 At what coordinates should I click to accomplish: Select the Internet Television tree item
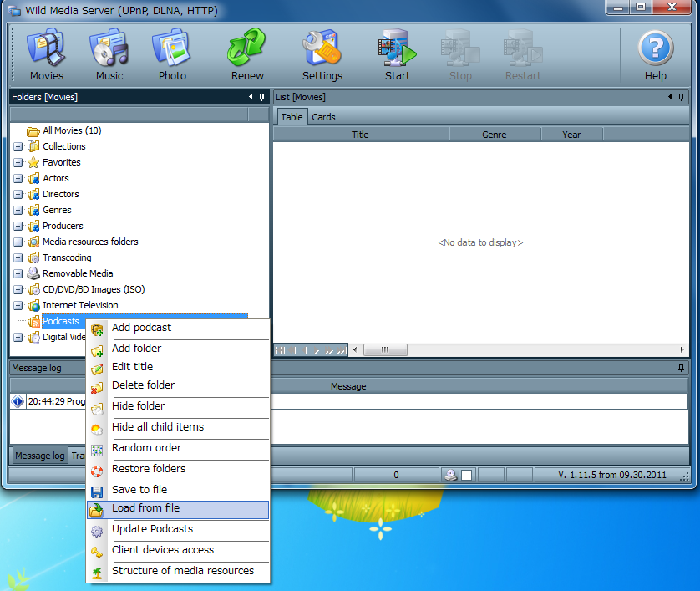(x=80, y=305)
